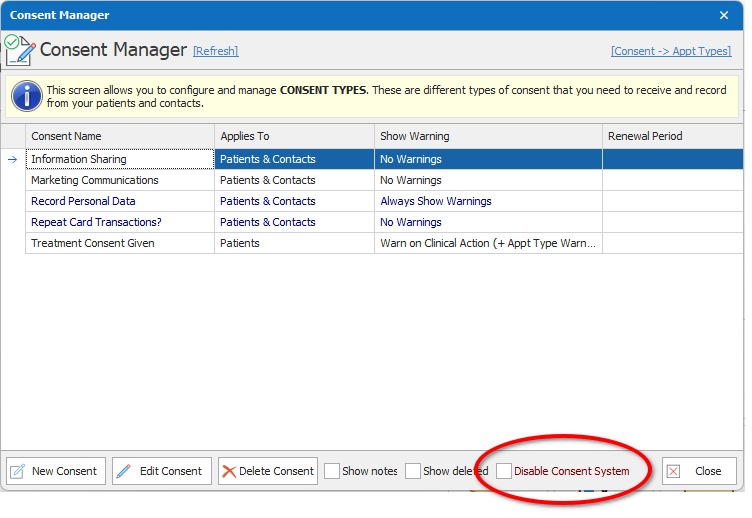
Task: Tick the Disable Consent System checkbox
Action: click(x=504, y=471)
